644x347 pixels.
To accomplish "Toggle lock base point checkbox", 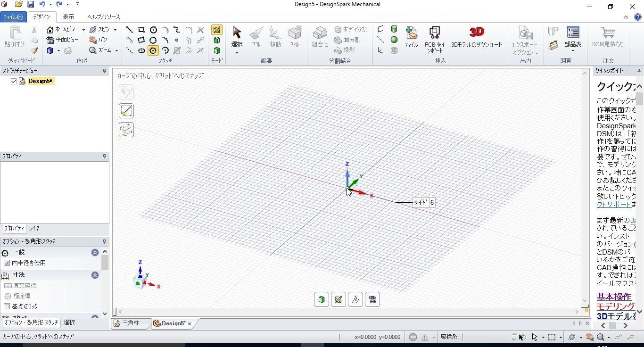I will [7, 306].
